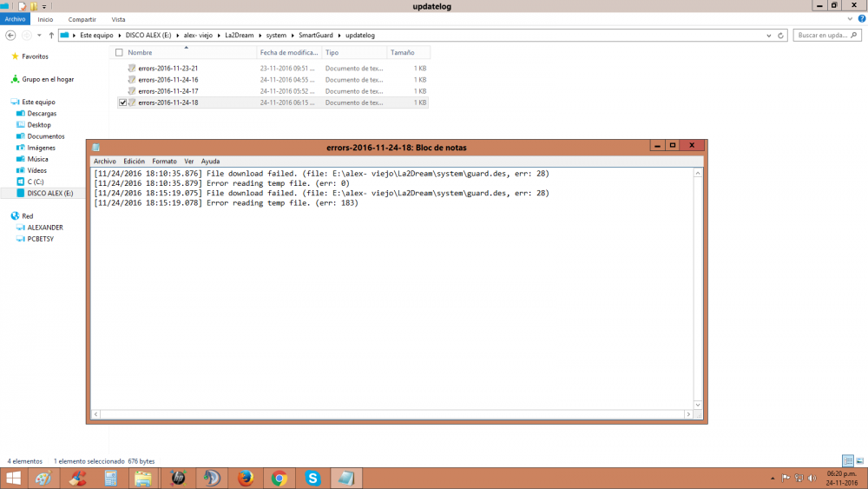Launch Skype from the taskbar

(312, 478)
